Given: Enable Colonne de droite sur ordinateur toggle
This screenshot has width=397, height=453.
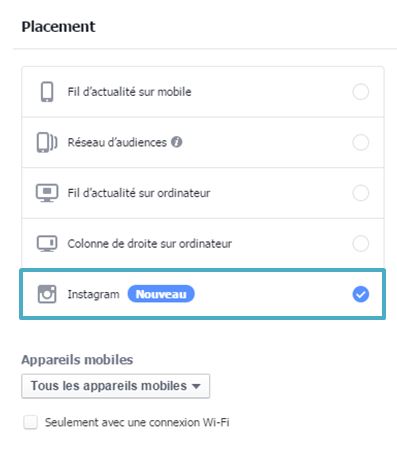Looking at the screenshot, I should (361, 244).
